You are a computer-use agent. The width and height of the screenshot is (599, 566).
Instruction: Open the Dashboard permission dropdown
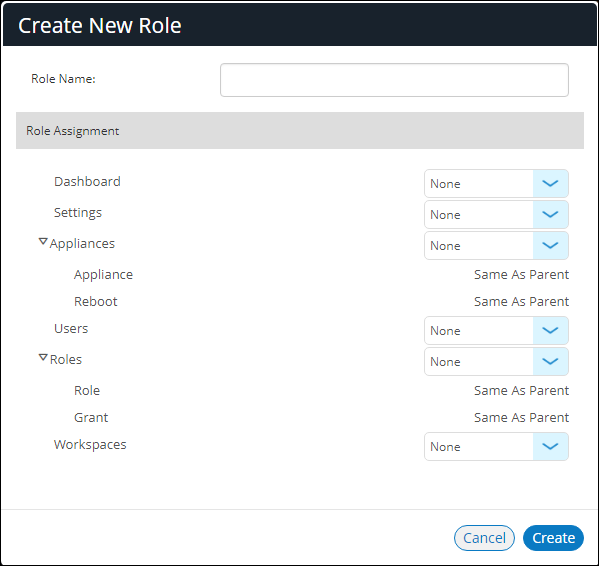coord(496,184)
